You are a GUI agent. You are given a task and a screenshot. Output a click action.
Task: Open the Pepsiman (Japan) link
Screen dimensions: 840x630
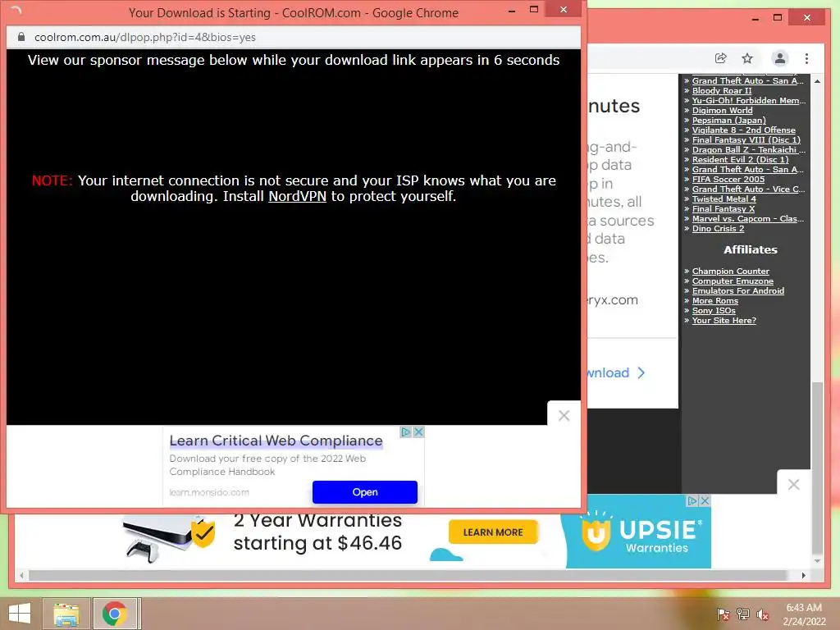[728, 120]
